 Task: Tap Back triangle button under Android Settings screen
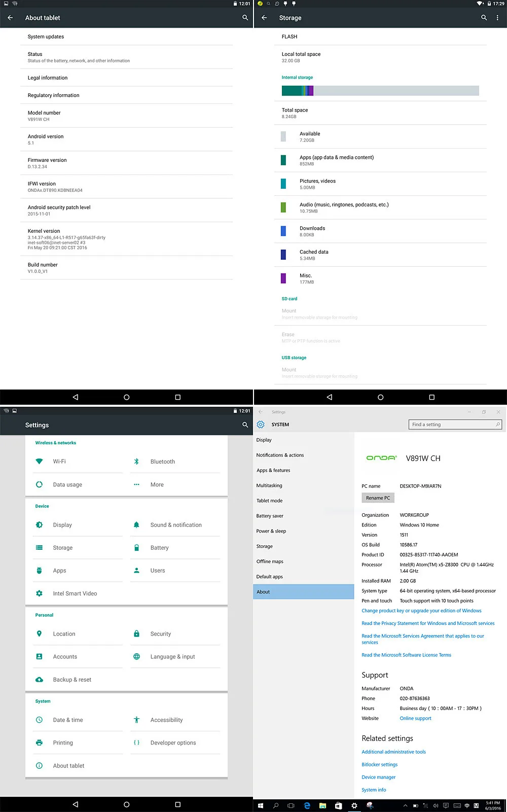pyautogui.click(x=76, y=804)
